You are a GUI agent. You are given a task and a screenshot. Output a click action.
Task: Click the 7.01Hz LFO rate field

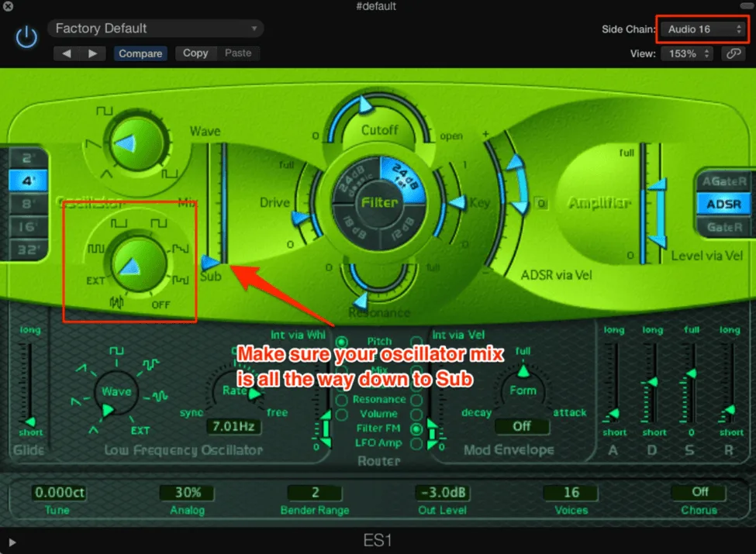(234, 426)
